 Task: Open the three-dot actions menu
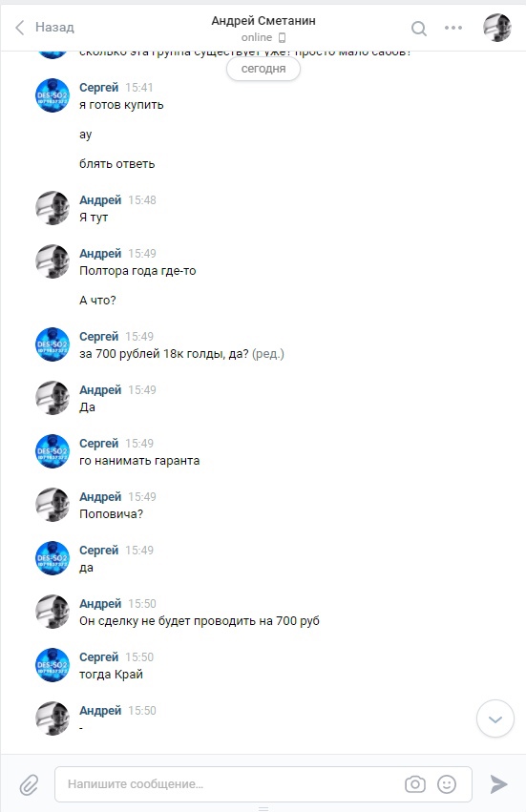click(x=452, y=28)
